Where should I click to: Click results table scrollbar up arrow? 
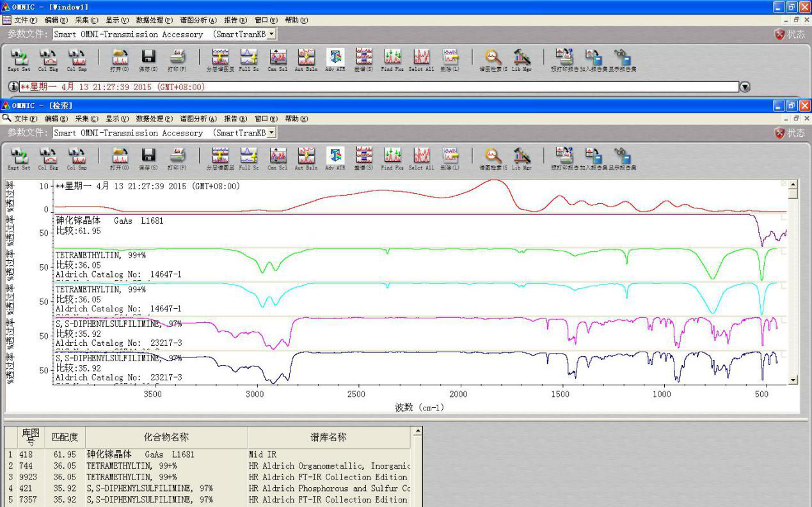click(418, 432)
